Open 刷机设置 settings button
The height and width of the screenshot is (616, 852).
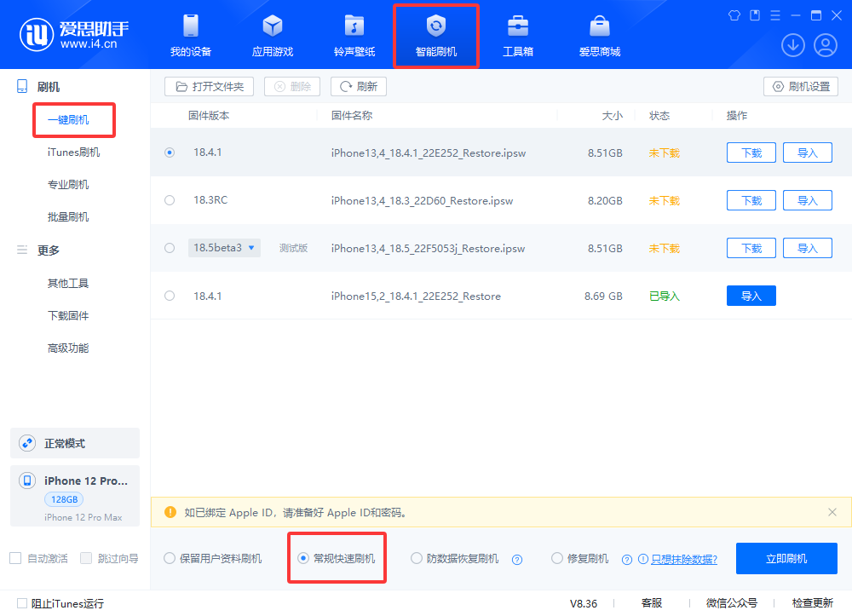(801, 86)
